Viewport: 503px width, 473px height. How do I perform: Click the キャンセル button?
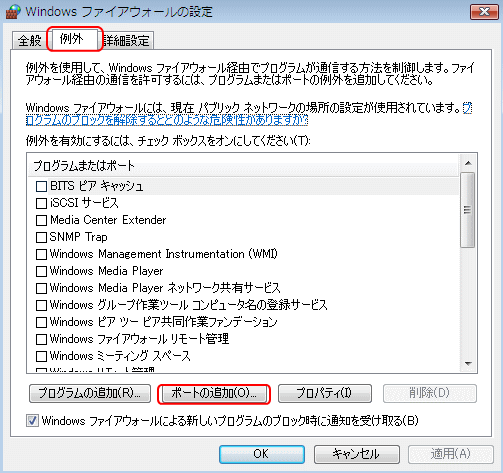(356, 454)
